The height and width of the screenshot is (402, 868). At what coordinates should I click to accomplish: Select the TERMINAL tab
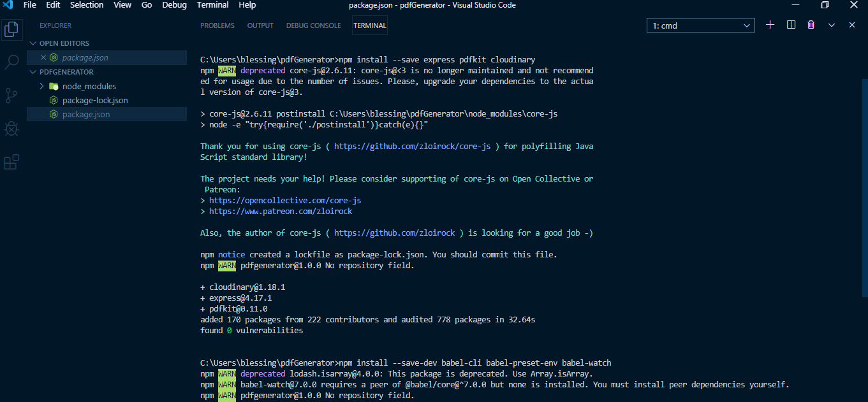pos(370,25)
